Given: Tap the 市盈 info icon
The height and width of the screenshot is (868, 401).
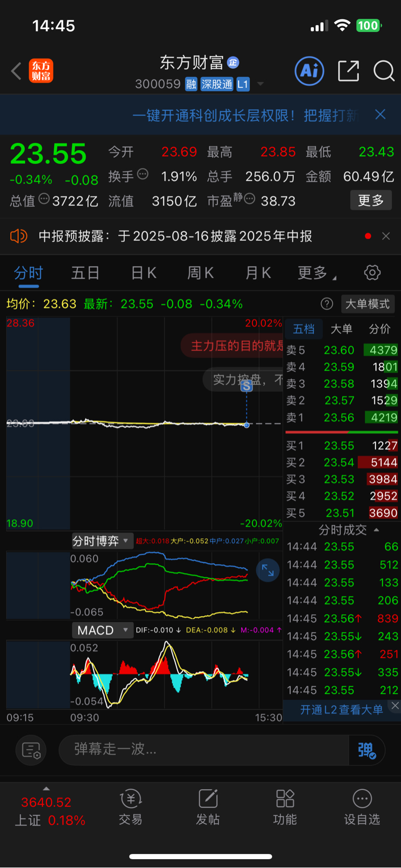Looking at the screenshot, I should coord(250,199).
